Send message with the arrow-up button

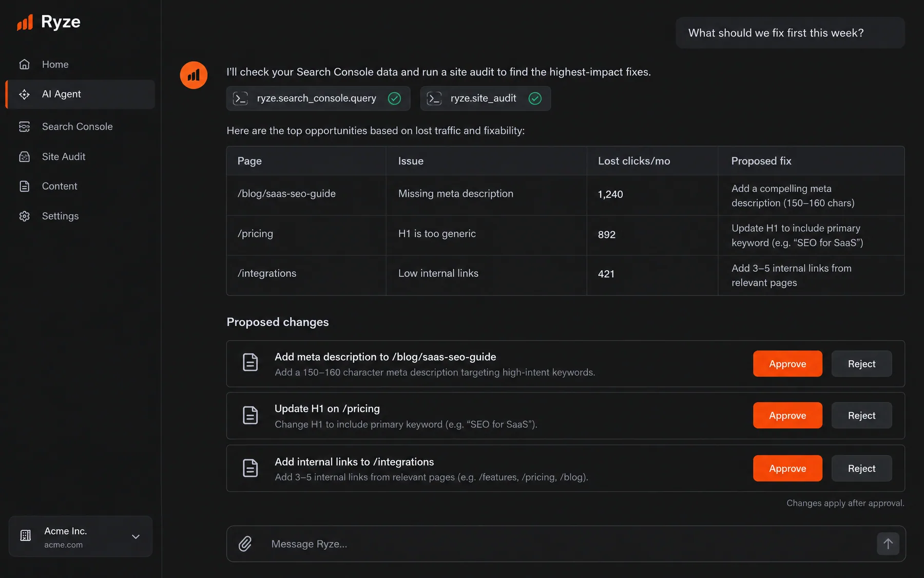pos(888,544)
